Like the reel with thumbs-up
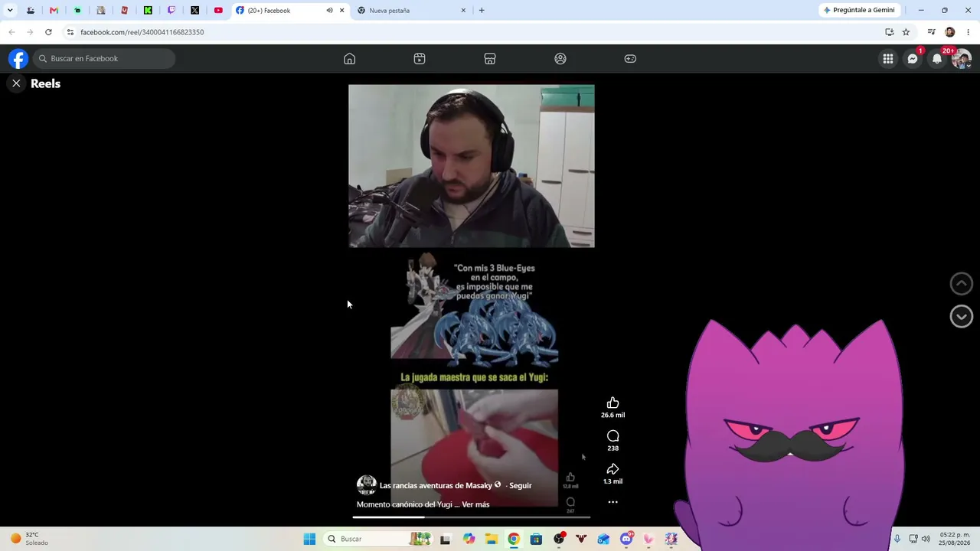The image size is (980, 551). [x=612, y=403]
